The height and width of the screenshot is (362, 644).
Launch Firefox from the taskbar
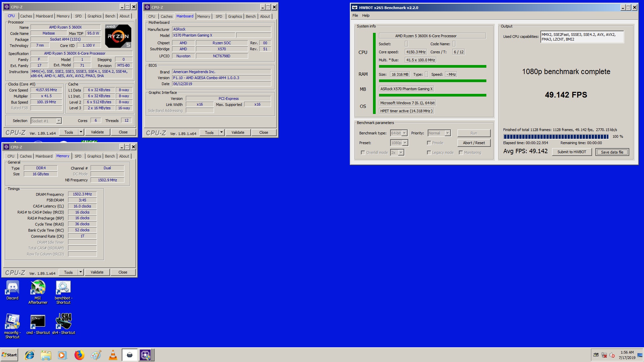[79, 355]
